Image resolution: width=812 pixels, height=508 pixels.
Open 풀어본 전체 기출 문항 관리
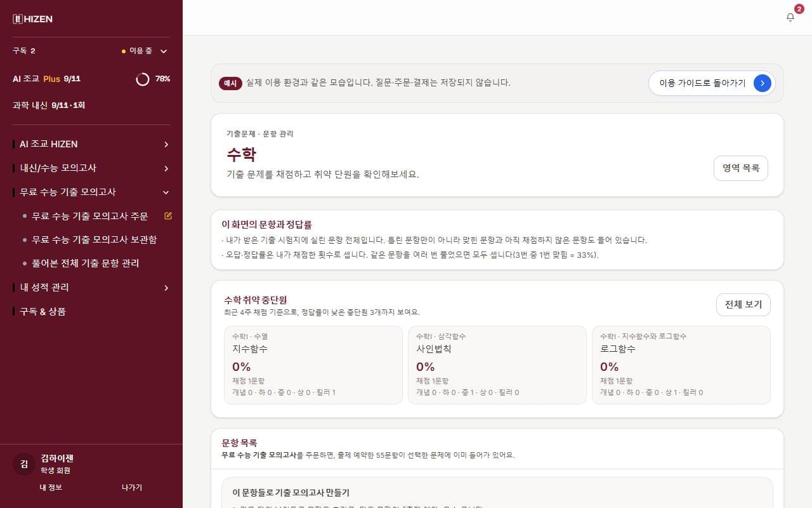click(x=85, y=263)
